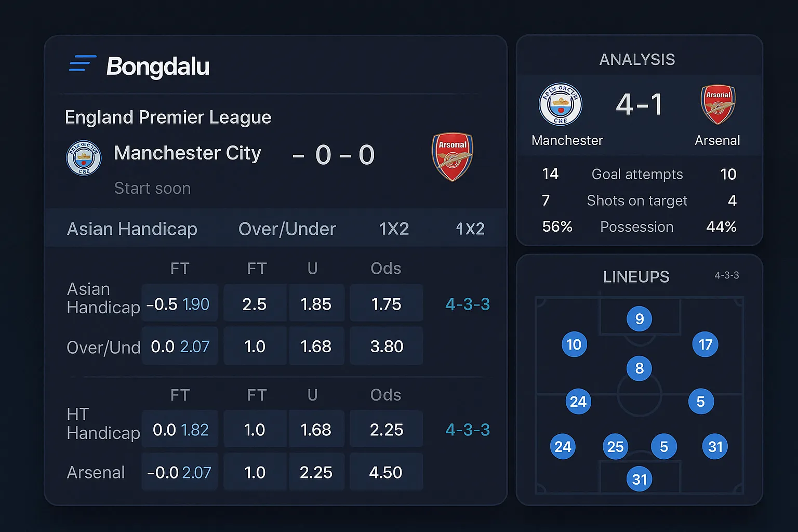Click Manchester City crest in match header
Viewport: 798px width, 532px height.
(x=84, y=158)
